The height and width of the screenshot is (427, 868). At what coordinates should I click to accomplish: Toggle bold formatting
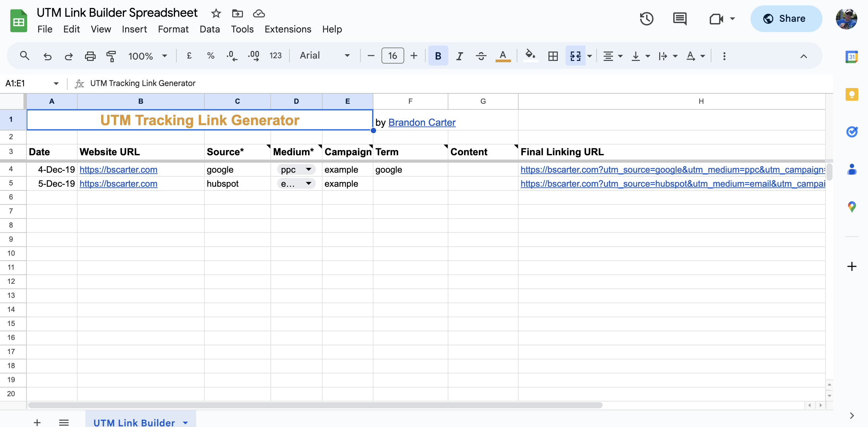click(438, 56)
